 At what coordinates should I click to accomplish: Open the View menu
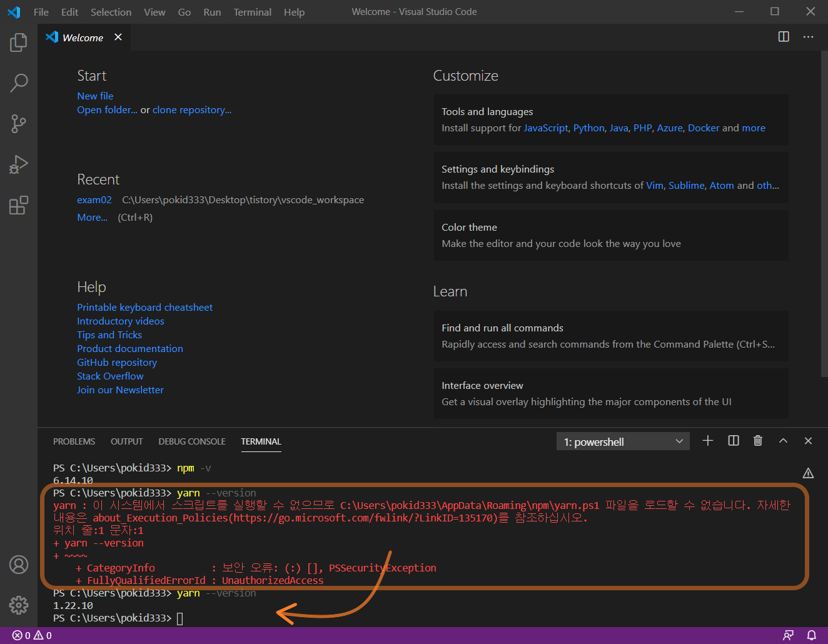[x=154, y=12]
